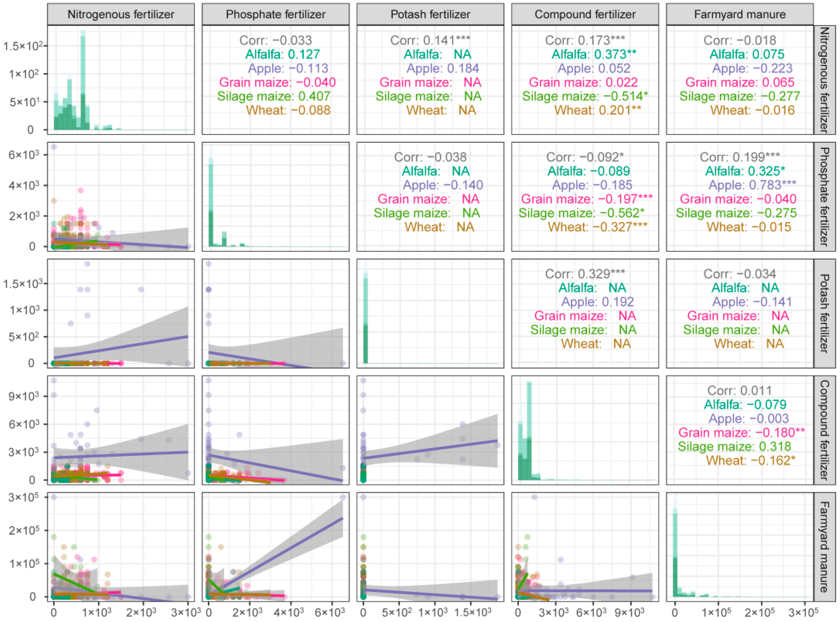This screenshot has width=840, height=622.
Task: Click the Compound fertilizer column header
Action: (x=585, y=14)
